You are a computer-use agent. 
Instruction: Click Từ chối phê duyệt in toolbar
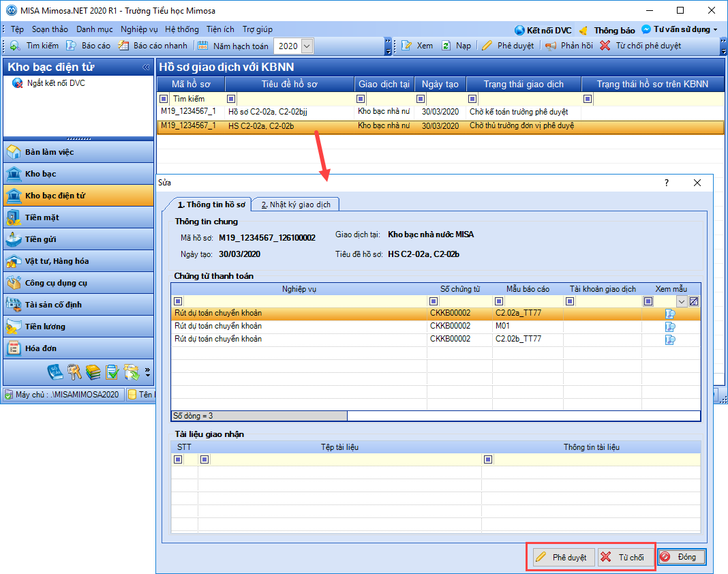tap(640, 46)
